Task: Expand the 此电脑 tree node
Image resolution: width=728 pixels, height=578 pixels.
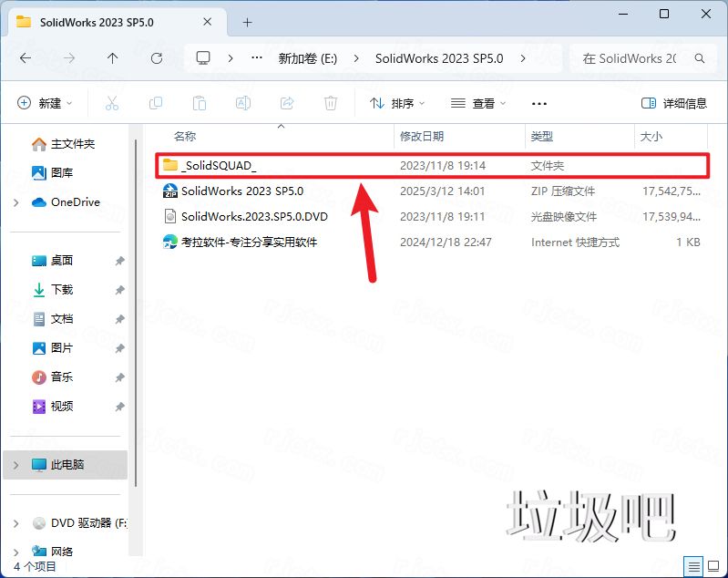Action: point(16,465)
